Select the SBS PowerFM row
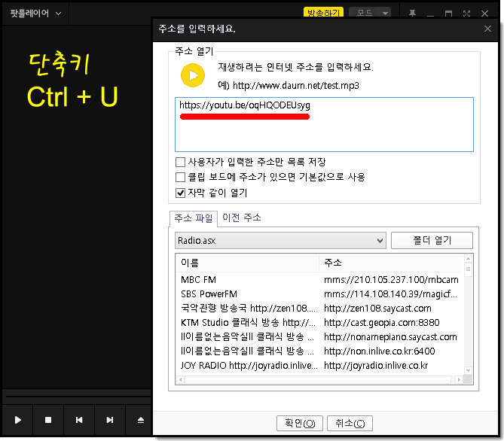 (320, 294)
